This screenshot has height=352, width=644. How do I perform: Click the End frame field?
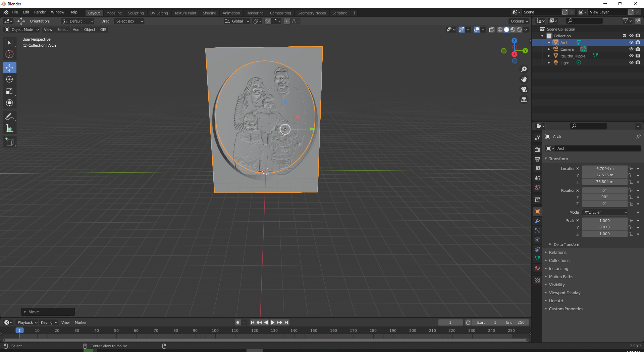(x=515, y=322)
